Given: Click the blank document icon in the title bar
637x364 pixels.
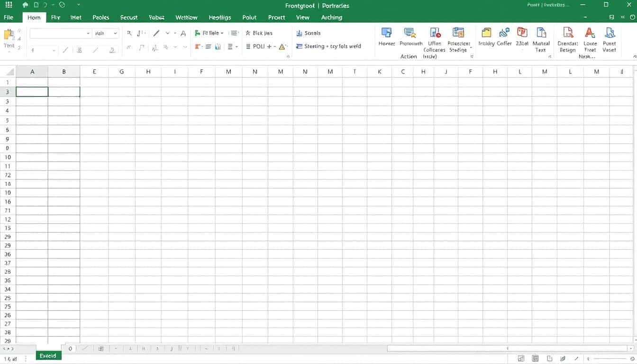Looking at the screenshot, I should coord(36,5).
